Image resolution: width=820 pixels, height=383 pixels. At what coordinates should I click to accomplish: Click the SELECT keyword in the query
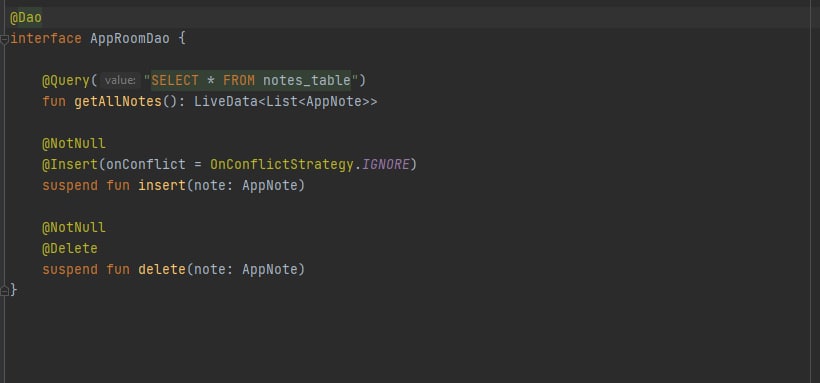pyautogui.click(x=175, y=81)
